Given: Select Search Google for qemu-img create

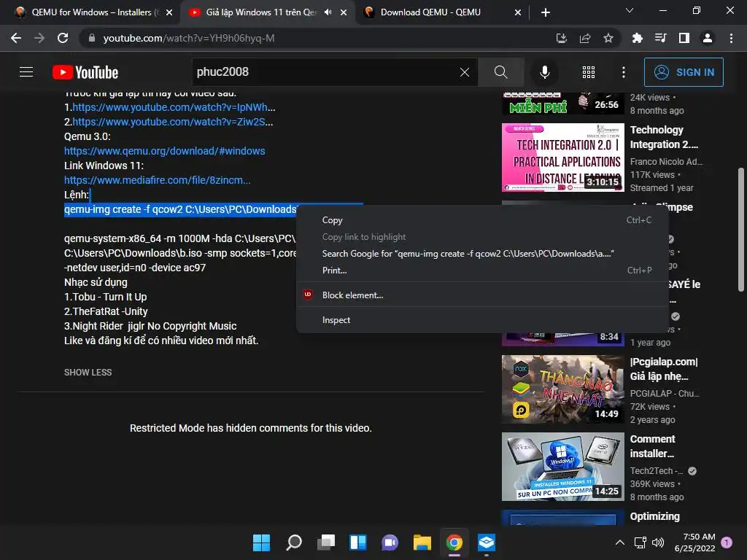Looking at the screenshot, I should pos(481,253).
